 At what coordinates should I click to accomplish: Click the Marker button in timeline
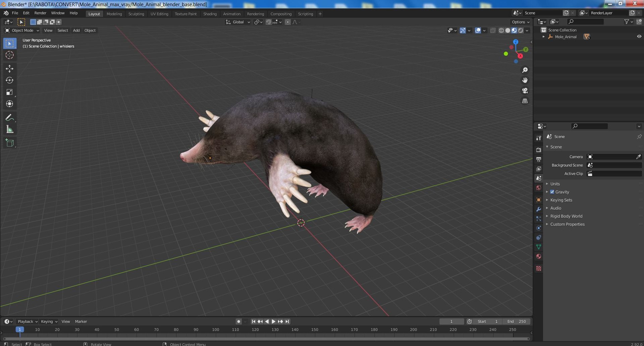coord(81,322)
